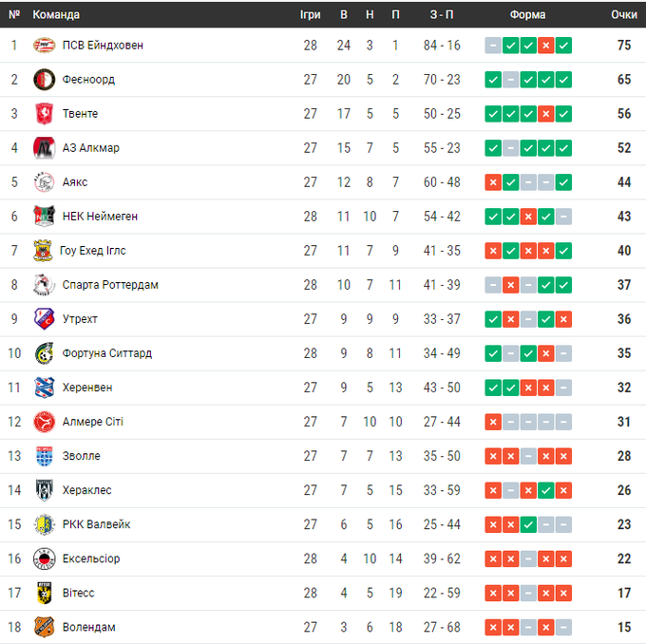Open the Феєноорд team link
The width and height of the screenshot is (646, 644).
[x=88, y=80]
